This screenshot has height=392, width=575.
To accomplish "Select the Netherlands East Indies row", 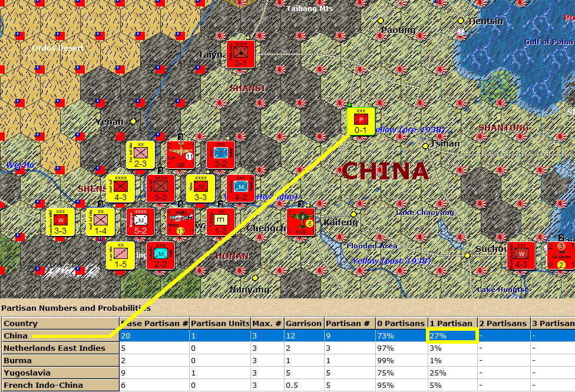I will [x=287, y=348].
